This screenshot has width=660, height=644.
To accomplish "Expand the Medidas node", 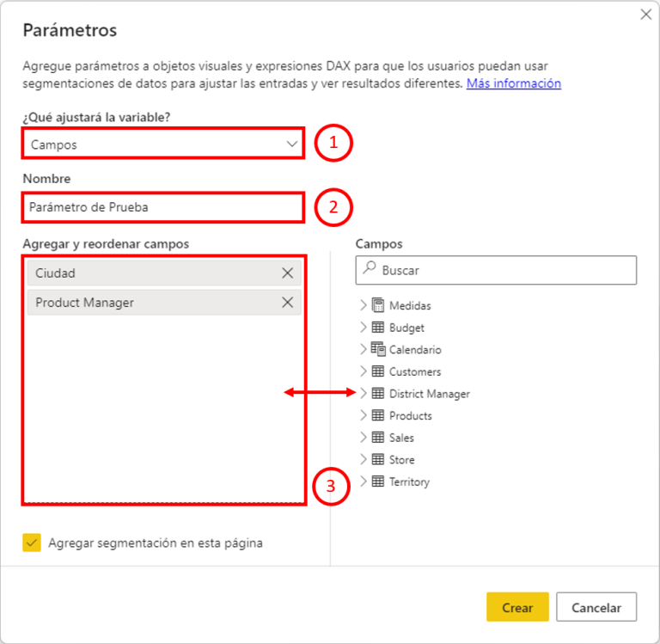I will pyautogui.click(x=364, y=305).
